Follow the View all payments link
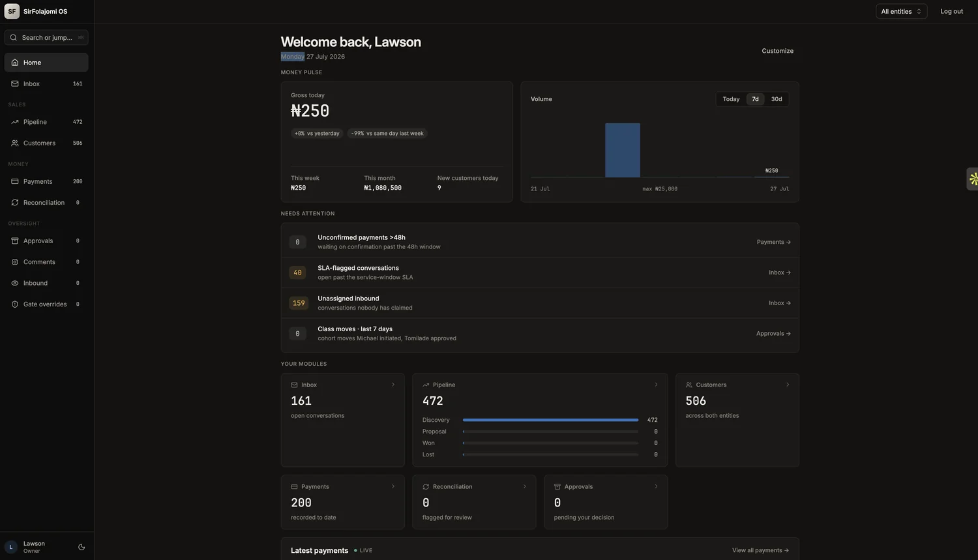 click(x=760, y=550)
